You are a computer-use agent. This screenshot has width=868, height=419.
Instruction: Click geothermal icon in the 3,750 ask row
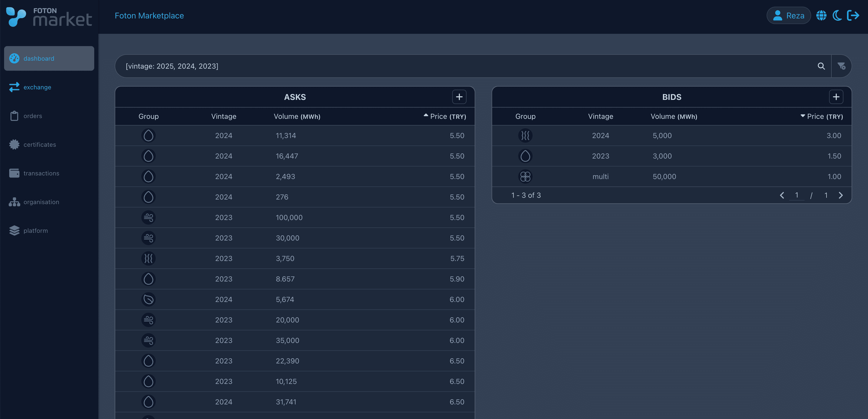[148, 259]
